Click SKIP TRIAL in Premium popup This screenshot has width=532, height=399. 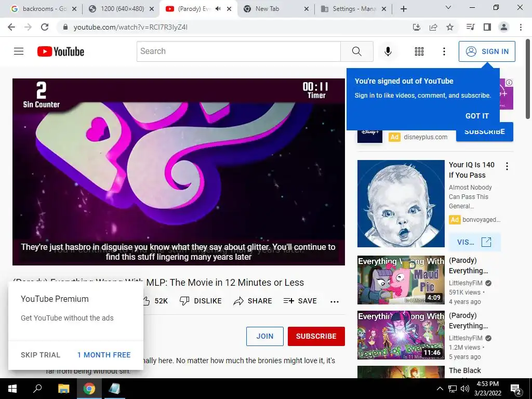41,355
